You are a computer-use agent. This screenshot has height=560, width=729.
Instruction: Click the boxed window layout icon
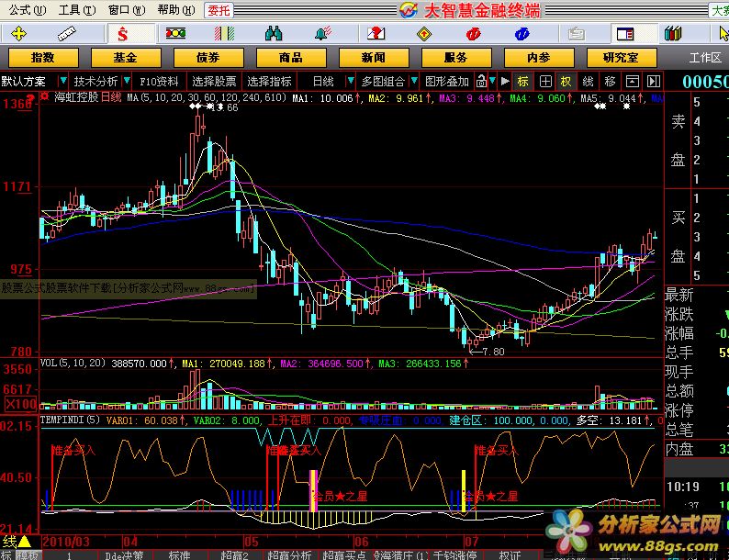(632, 82)
